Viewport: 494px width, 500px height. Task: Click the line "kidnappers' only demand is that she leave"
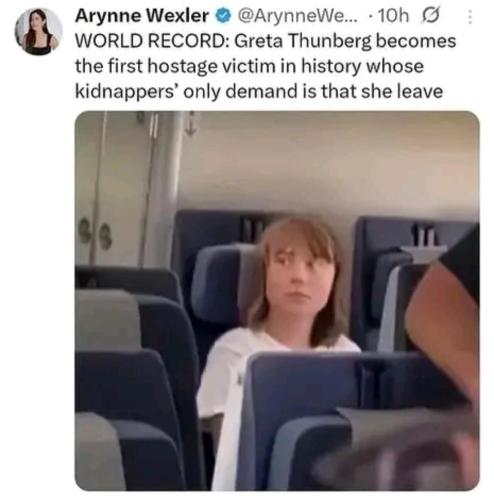tap(259, 91)
